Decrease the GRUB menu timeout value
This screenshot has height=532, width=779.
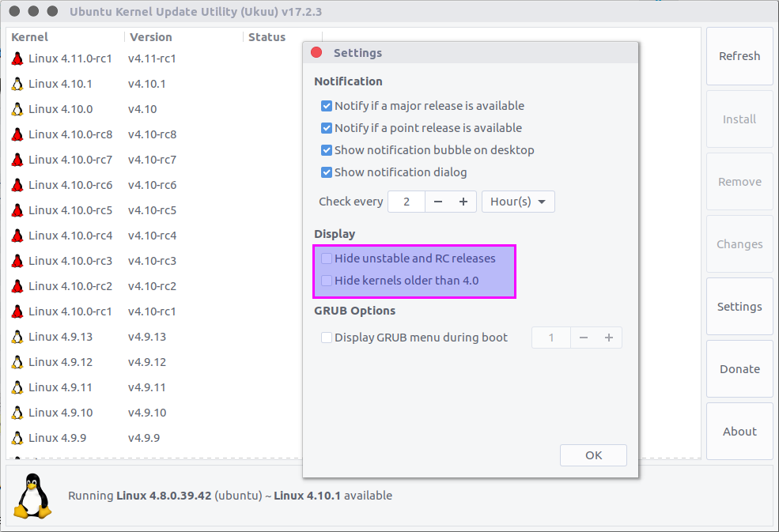pos(583,338)
